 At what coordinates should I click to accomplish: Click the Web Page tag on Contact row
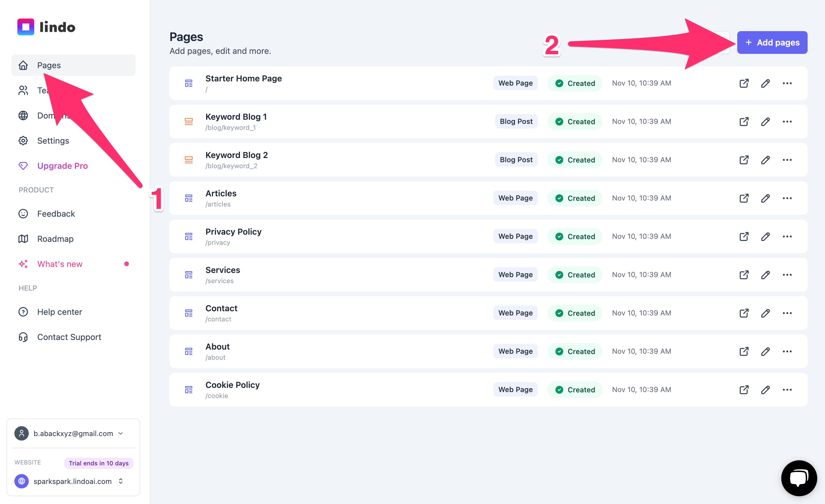[515, 313]
